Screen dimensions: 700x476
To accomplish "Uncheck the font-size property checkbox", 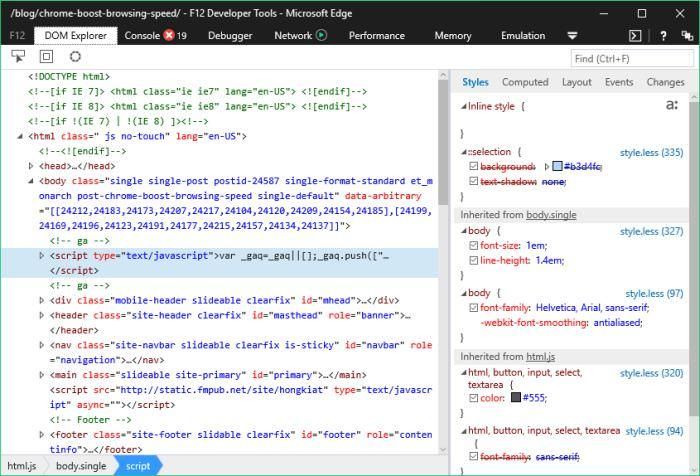I will pos(473,245).
